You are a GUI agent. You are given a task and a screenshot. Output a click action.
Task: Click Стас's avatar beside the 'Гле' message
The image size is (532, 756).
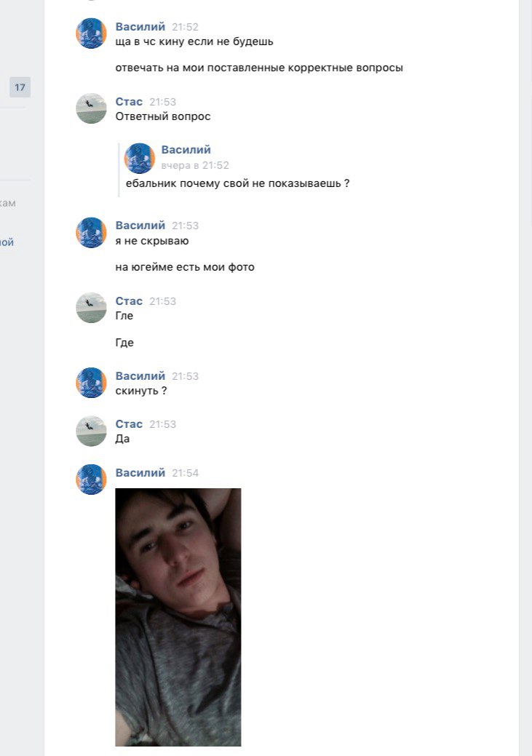[x=91, y=308]
